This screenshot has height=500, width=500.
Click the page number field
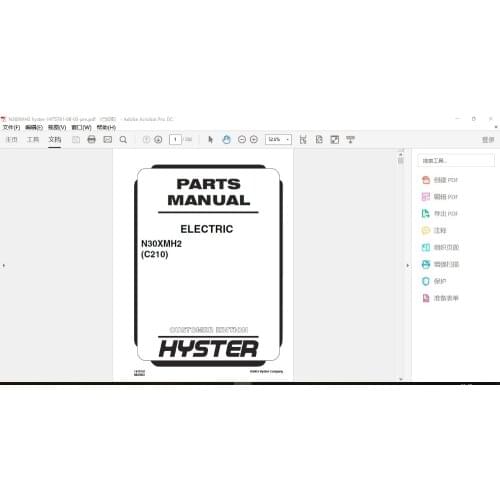pos(175,139)
